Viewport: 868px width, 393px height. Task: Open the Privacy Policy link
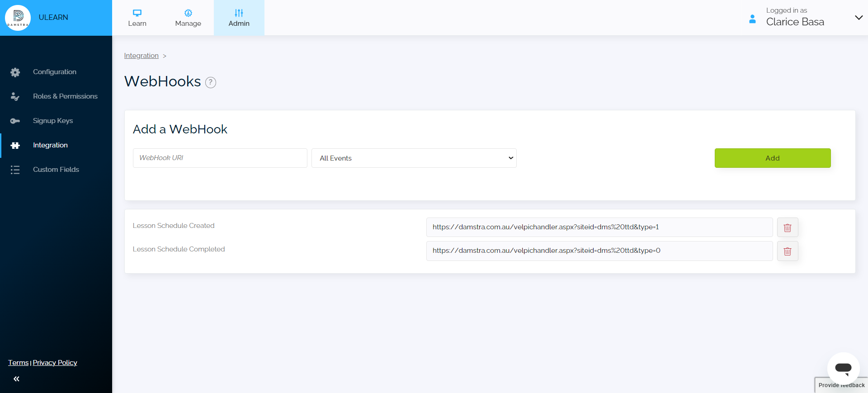[55, 363]
